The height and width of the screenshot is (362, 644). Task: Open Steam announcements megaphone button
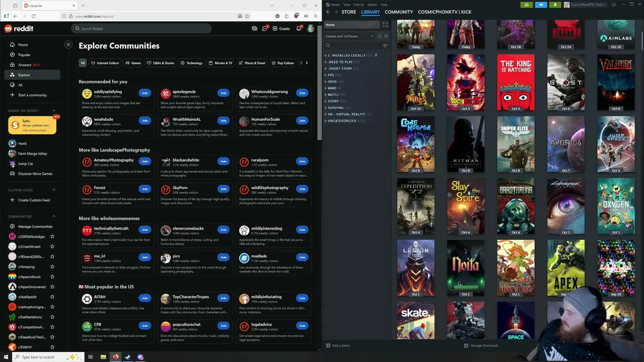pyautogui.click(x=541, y=5)
